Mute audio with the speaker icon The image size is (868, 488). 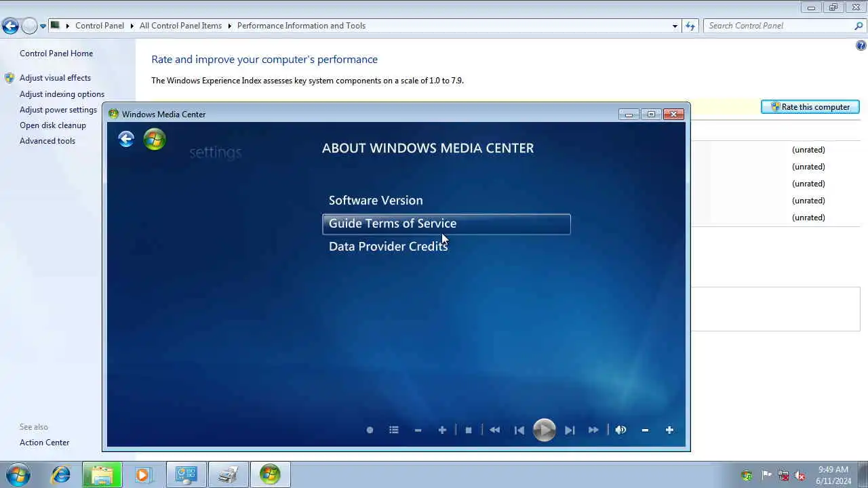[620, 430]
